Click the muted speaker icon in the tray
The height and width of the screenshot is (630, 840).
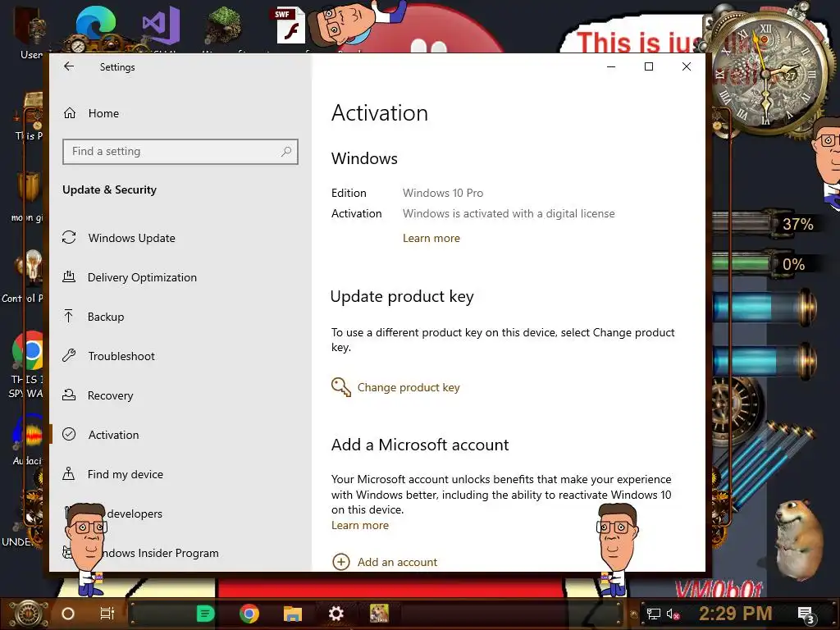(x=673, y=614)
